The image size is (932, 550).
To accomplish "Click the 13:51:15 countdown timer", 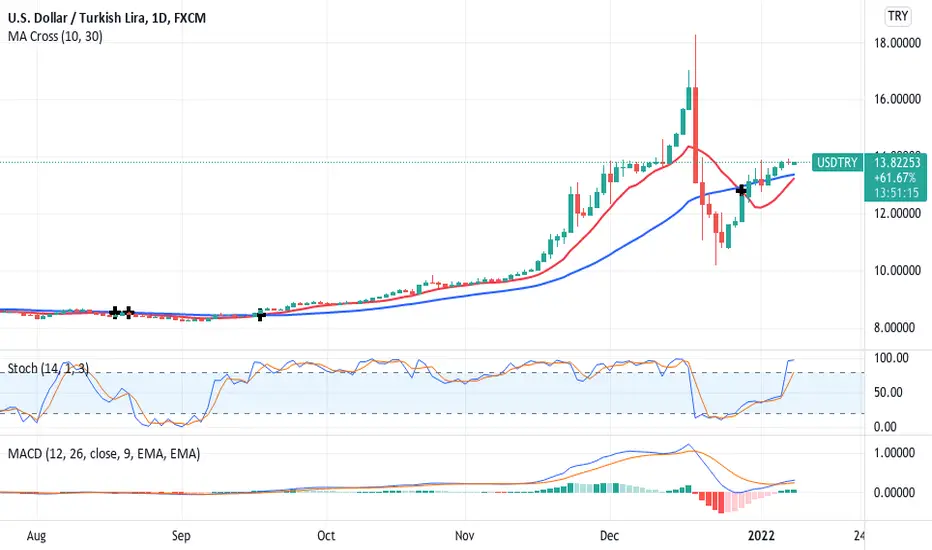I will coord(896,193).
